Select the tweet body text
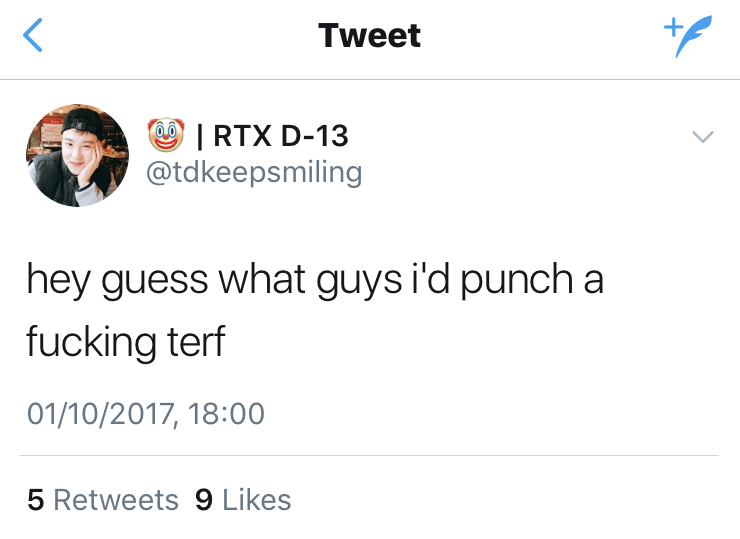This screenshot has width=740, height=539. (314, 310)
